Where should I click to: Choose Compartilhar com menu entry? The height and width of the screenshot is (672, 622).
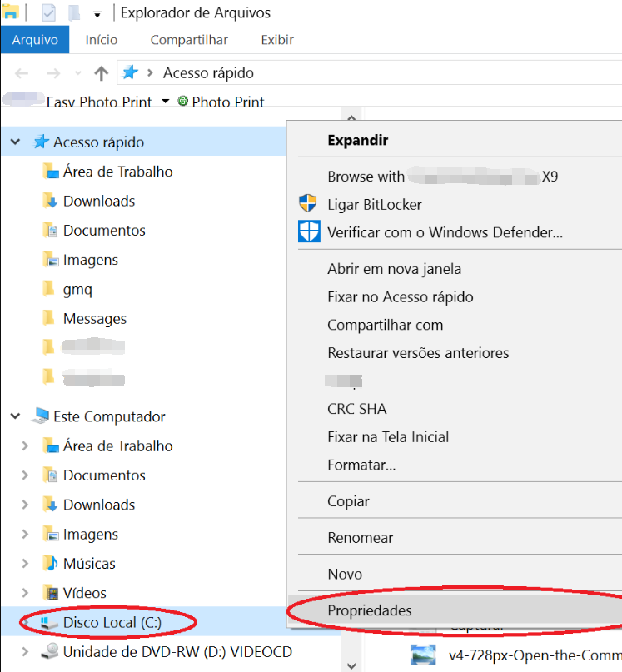(385, 325)
